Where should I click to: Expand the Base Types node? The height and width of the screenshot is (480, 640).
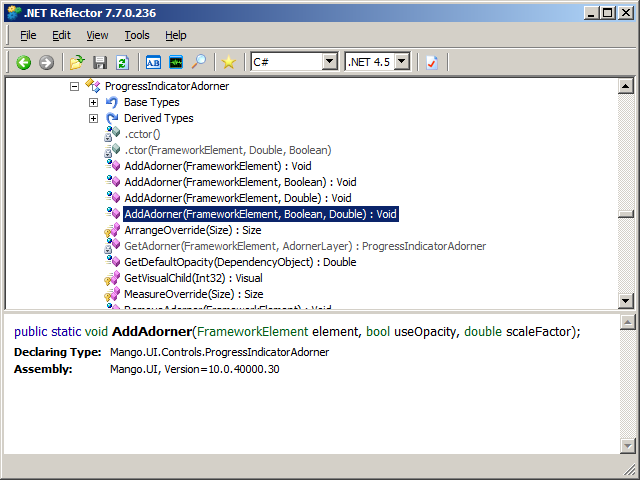click(x=93, y=102)
